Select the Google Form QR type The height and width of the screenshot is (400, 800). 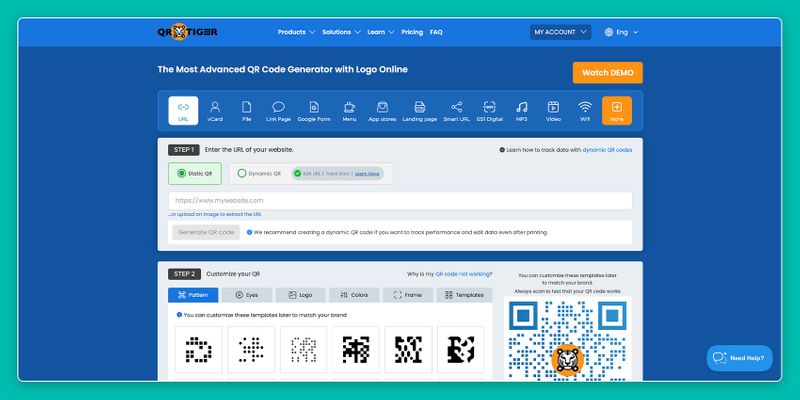click(x=314, y=111)
